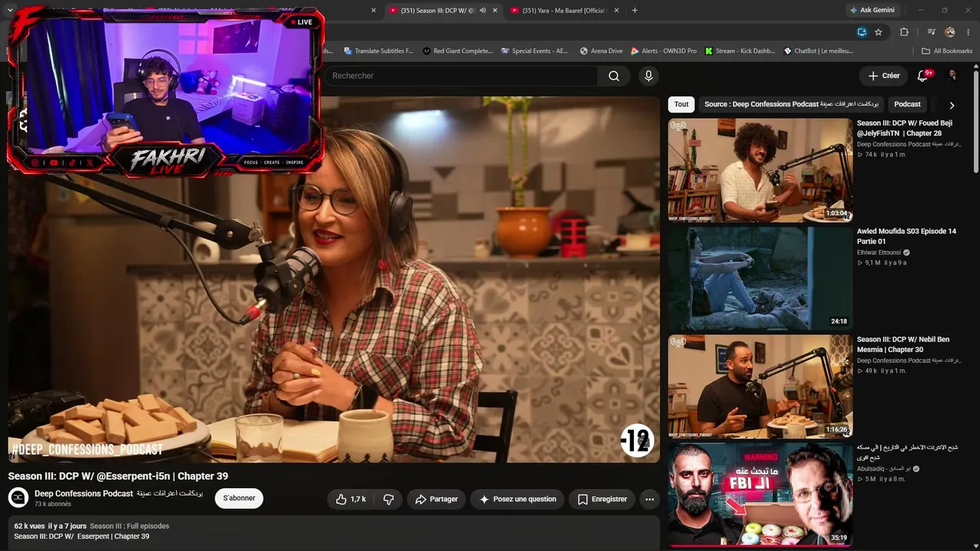The height and width of the screenshot is (551, 980).
Task: Dislike the video with thumbs down
Action: point(388,499)
